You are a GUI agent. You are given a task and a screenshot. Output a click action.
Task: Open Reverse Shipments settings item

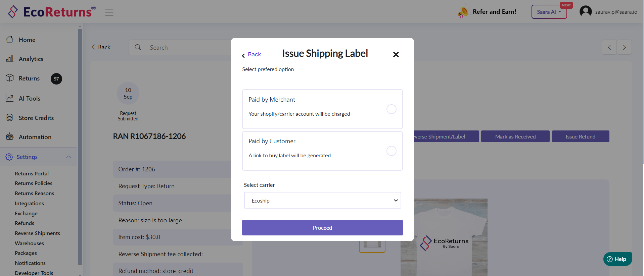[37, 233]
